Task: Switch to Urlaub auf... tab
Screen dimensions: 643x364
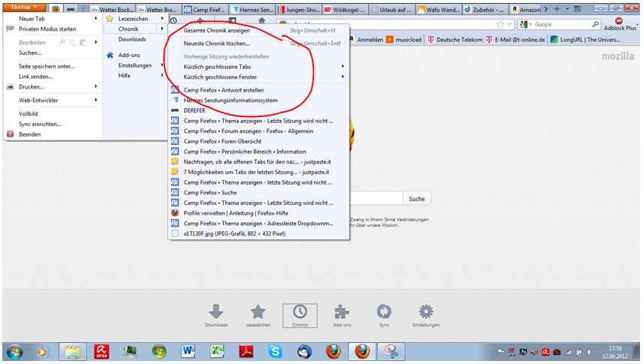Action: click(x=391, y=9)
